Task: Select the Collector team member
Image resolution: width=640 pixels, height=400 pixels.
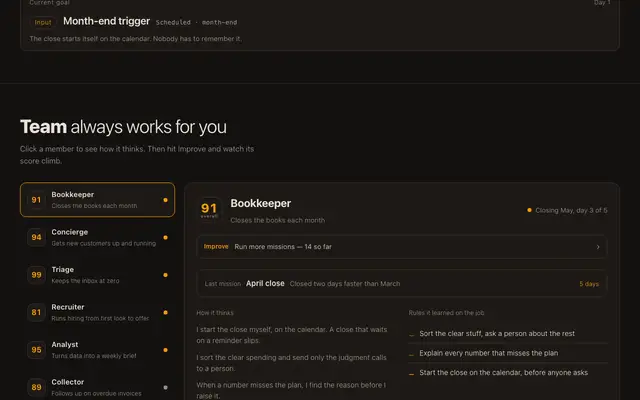Action: [97, 387]
